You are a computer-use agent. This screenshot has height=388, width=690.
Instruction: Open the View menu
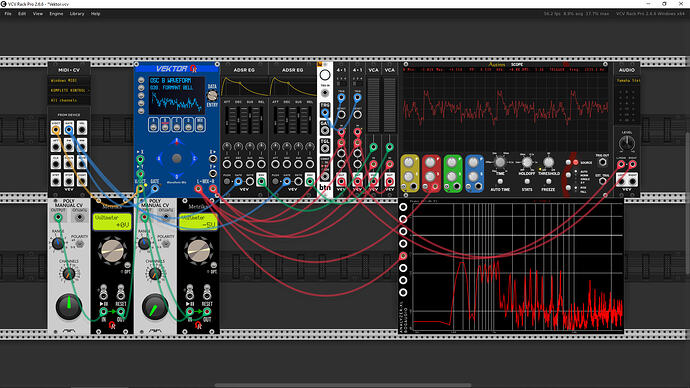[x=38, y=14]
